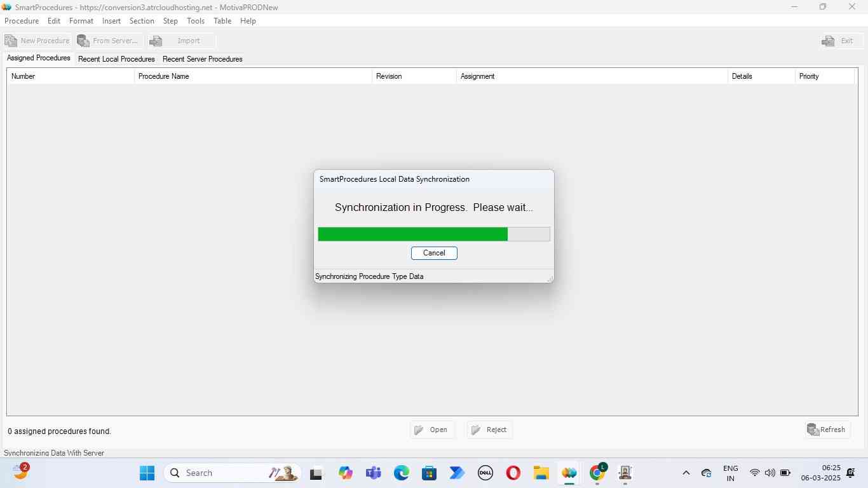
Task: Open Wi-Fi network settings in tray
Action: [755, 473]
